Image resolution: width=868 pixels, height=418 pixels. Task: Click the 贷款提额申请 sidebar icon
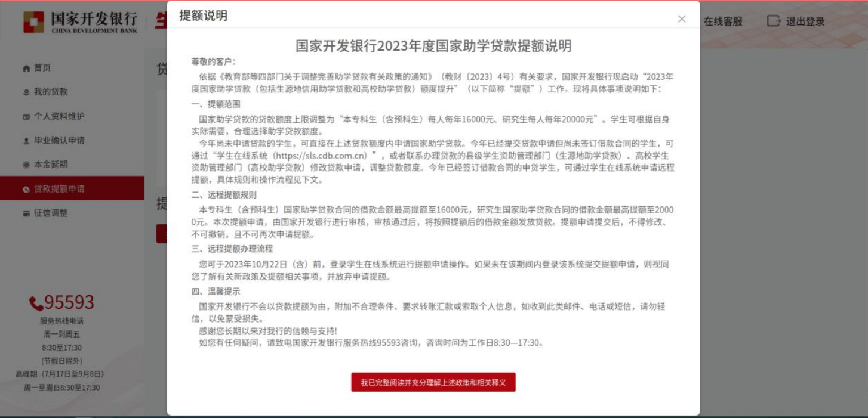[26, 190]
